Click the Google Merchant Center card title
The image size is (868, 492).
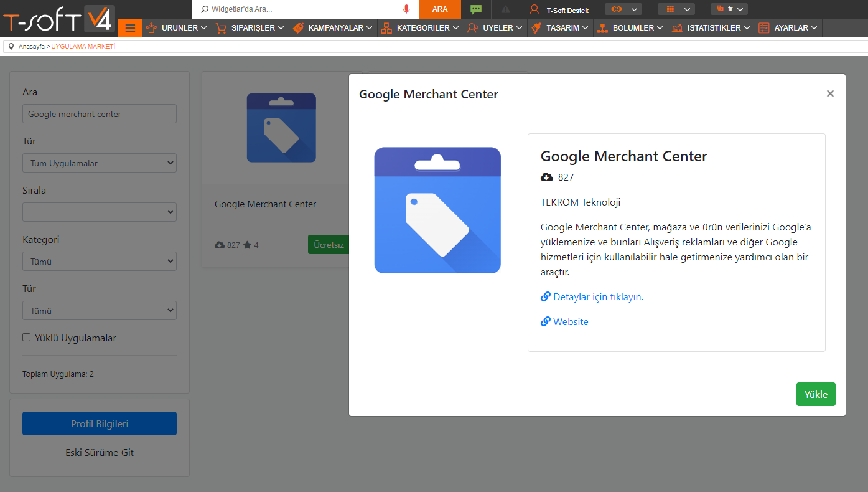265,204
